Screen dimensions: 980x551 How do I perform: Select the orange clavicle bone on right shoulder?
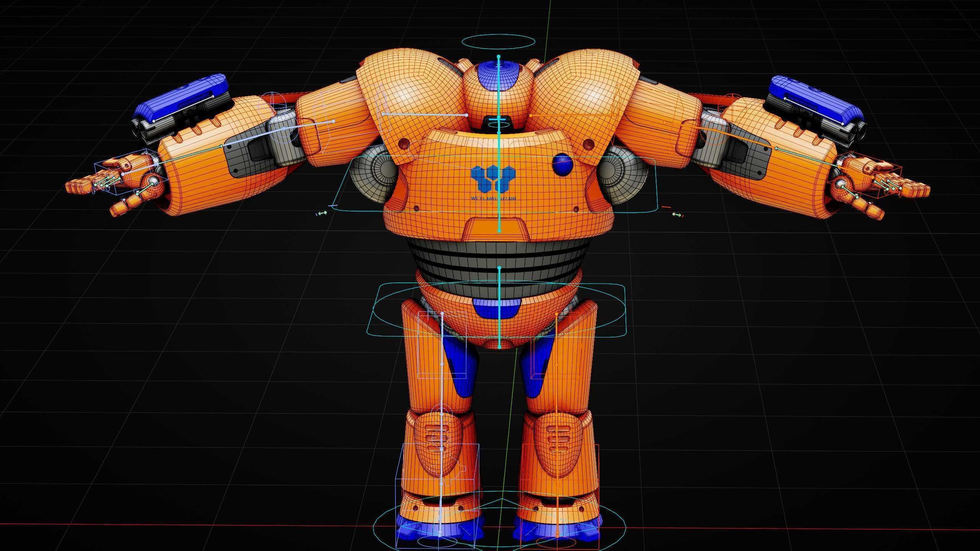pos(573,114)
